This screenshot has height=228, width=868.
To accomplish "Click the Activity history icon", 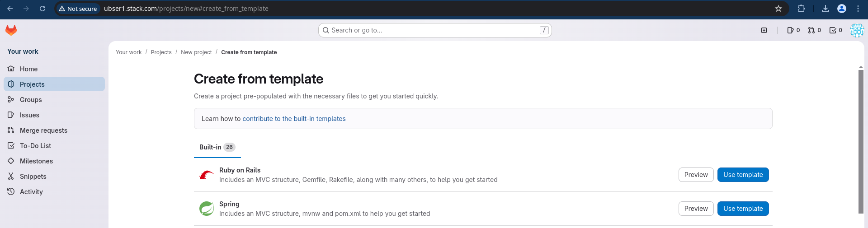I will coord(11,191).
